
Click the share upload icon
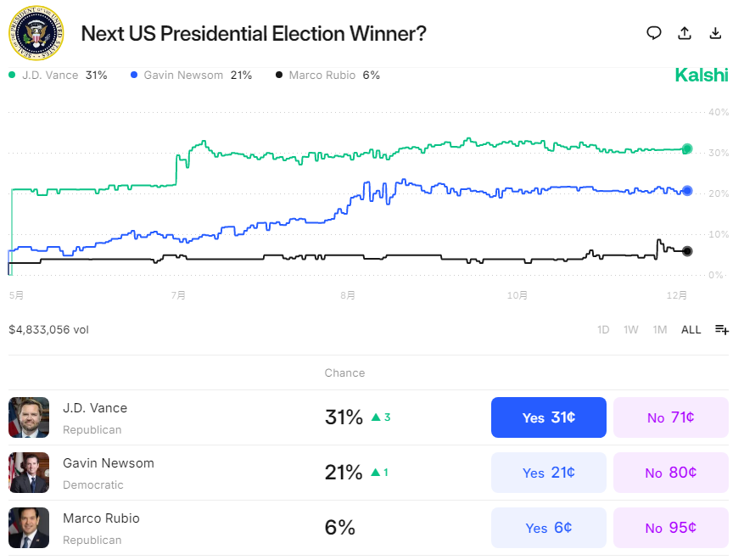(x=685, y=33)
